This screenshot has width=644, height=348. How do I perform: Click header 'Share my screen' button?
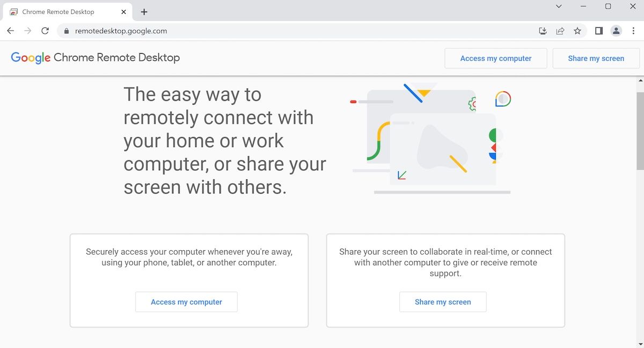[x=596, y=59]
